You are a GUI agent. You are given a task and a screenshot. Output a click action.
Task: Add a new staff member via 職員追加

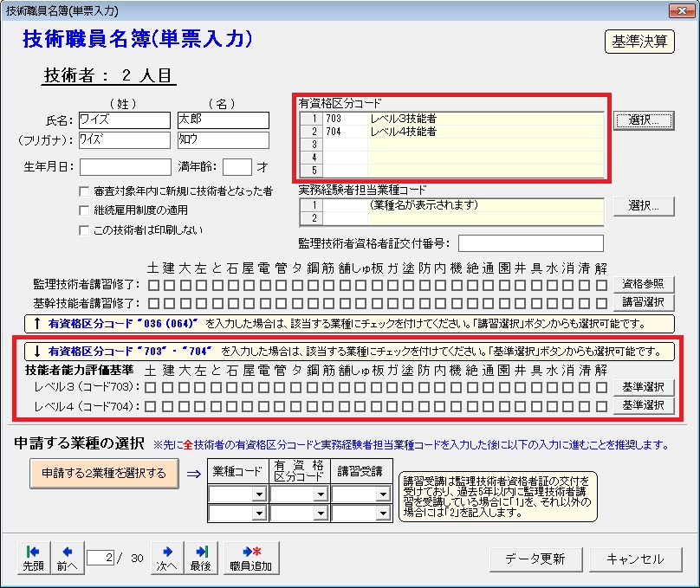pyautogui.click(x=251, y=558)
